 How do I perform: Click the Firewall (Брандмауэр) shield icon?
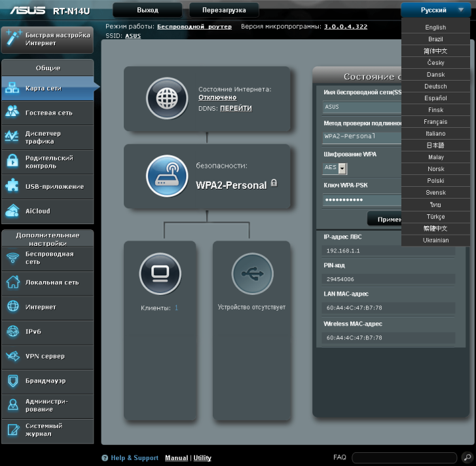[x=12, y=381]
